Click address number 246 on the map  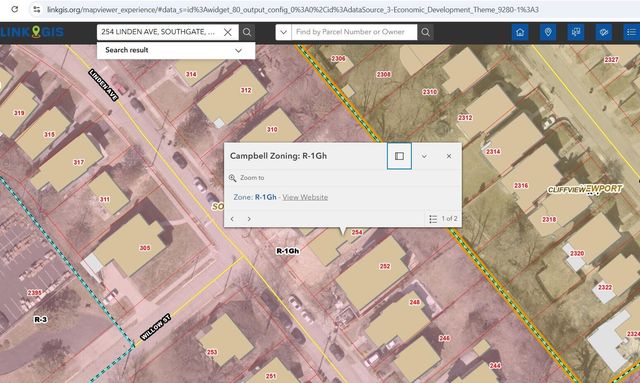coord(444,338)
